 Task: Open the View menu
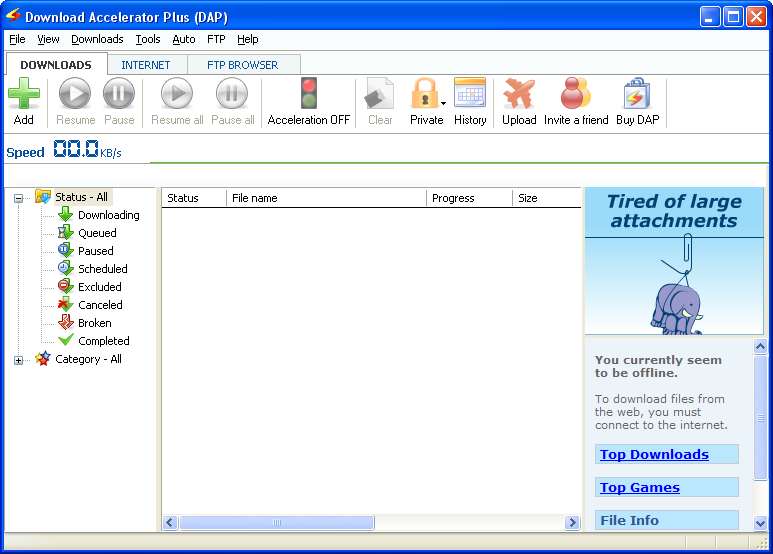click(x=48, y=39)
